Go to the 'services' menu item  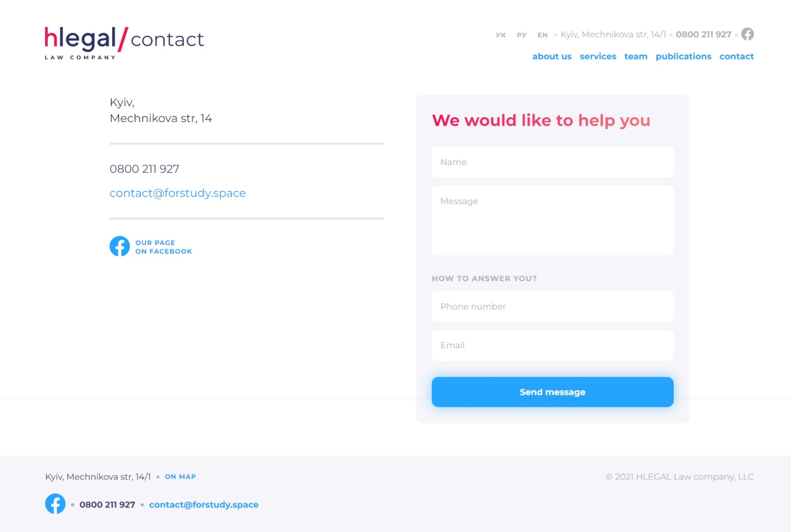pyautogui.click(x=598, y=56)
